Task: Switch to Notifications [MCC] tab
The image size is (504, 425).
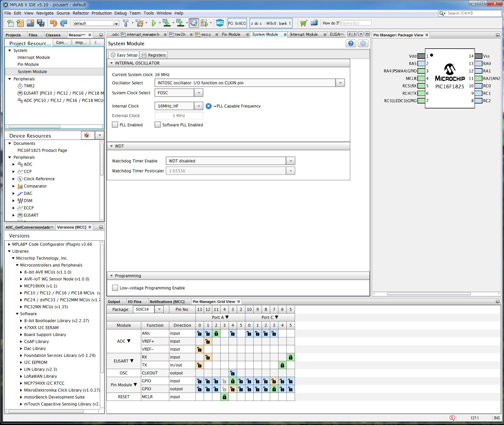Action: [167, 302]
